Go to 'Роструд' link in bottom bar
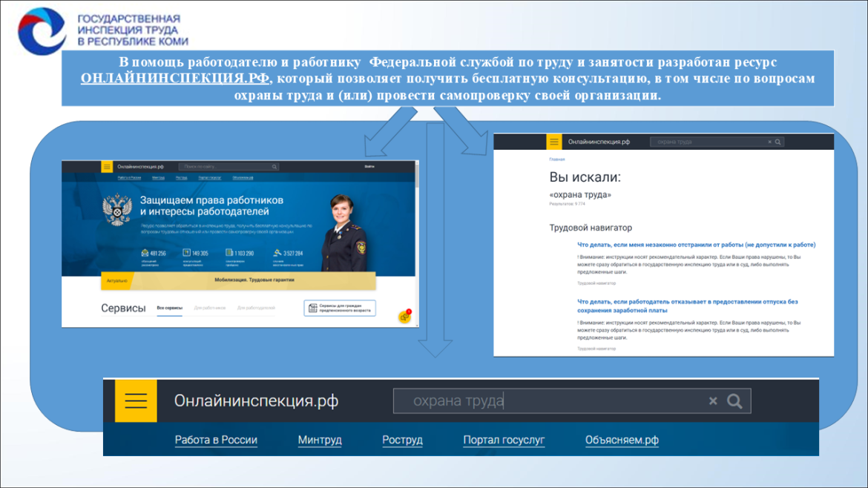Image resolution: width=868 pixels, height=488 pixels. [402, 440]
